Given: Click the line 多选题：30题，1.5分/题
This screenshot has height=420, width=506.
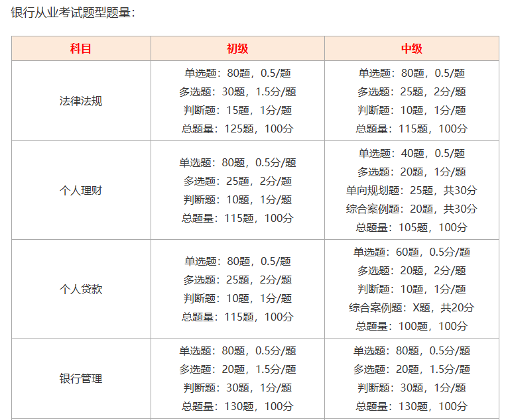Looking at the screenshot, I should (237, 92).
